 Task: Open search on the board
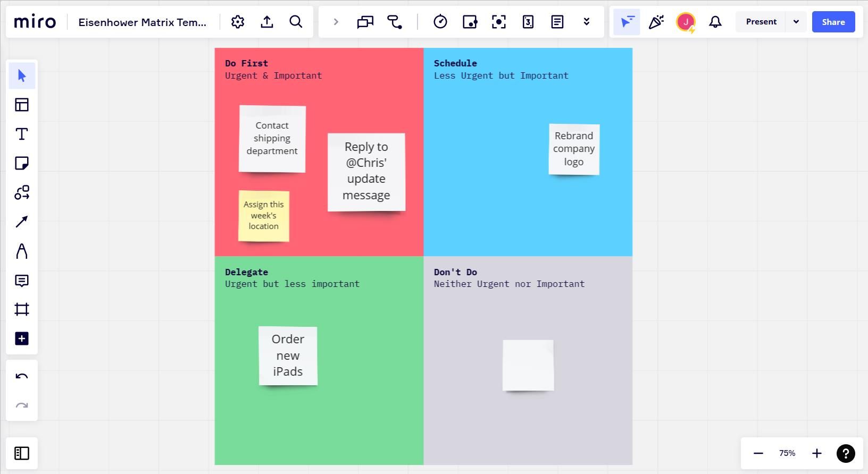296,22
